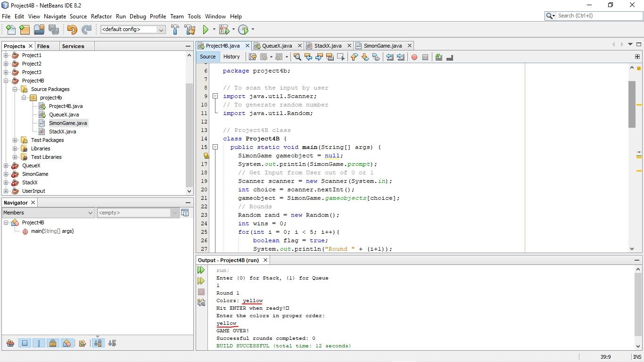Switch to the History view of Project4B.java
Image resolution: width=644 pixels, height=362 pixels.
click(x=231, y=57)
